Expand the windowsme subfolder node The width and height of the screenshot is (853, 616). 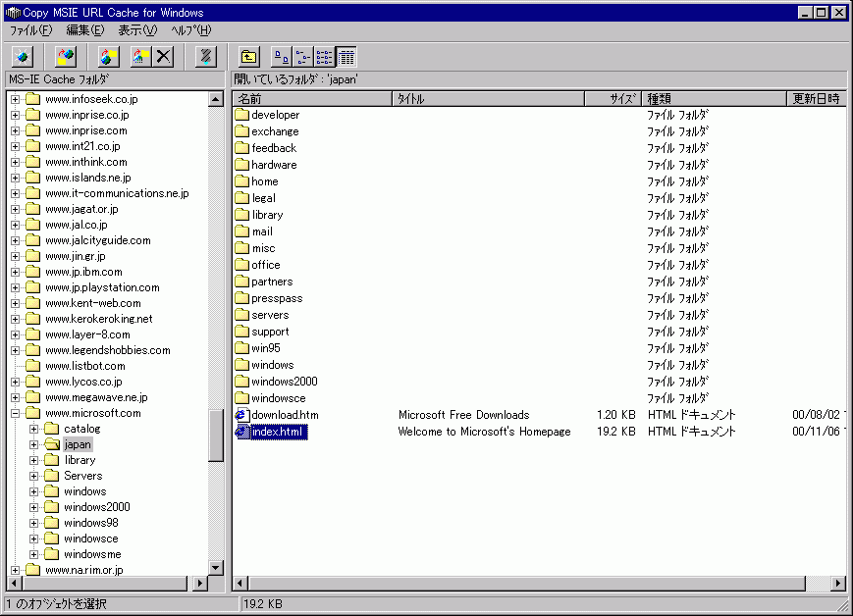coord(33,554)
